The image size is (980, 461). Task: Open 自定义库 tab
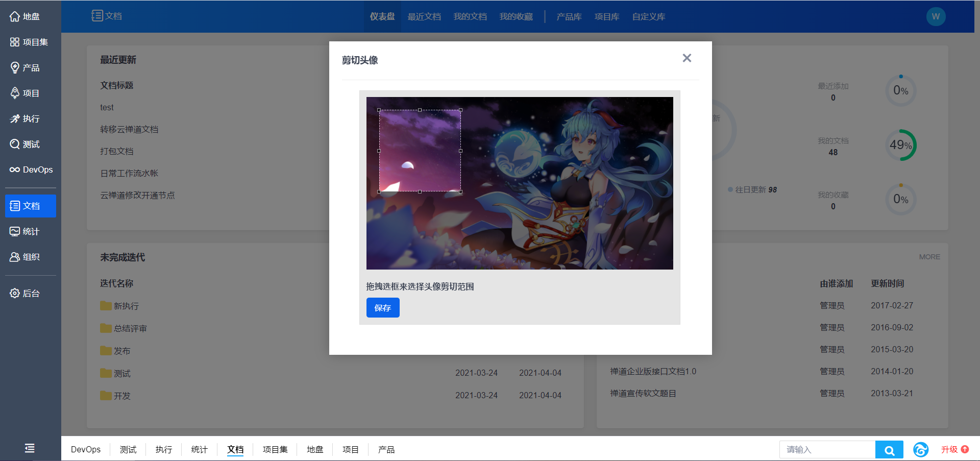point(649,17)
